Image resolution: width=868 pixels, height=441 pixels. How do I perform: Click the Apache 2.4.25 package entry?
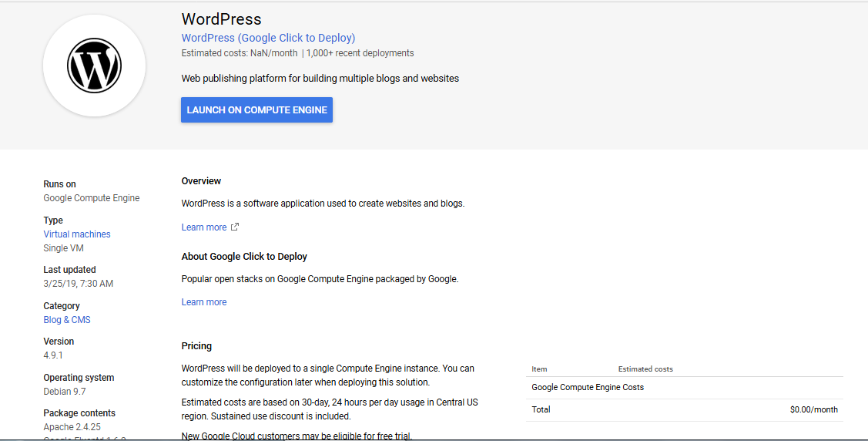72,427
